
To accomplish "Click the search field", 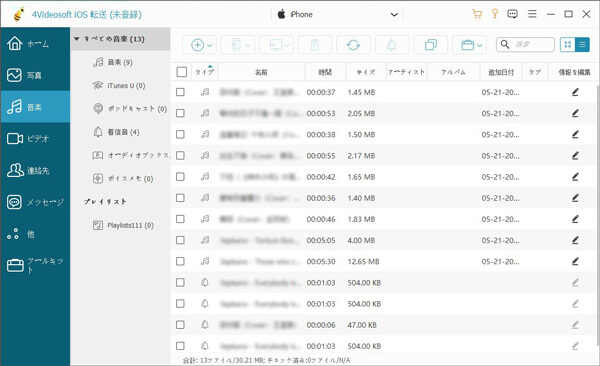I will (525, 44).
